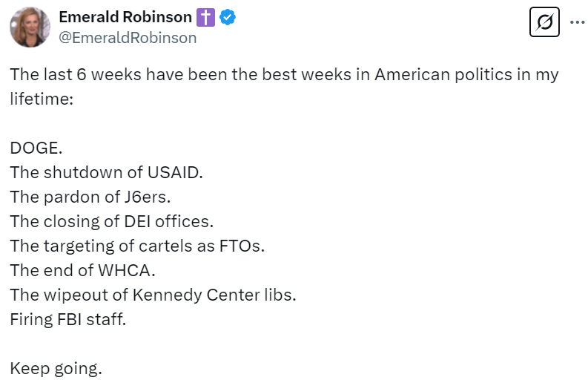Click the "DOGE." line

(x=36, y=148)
